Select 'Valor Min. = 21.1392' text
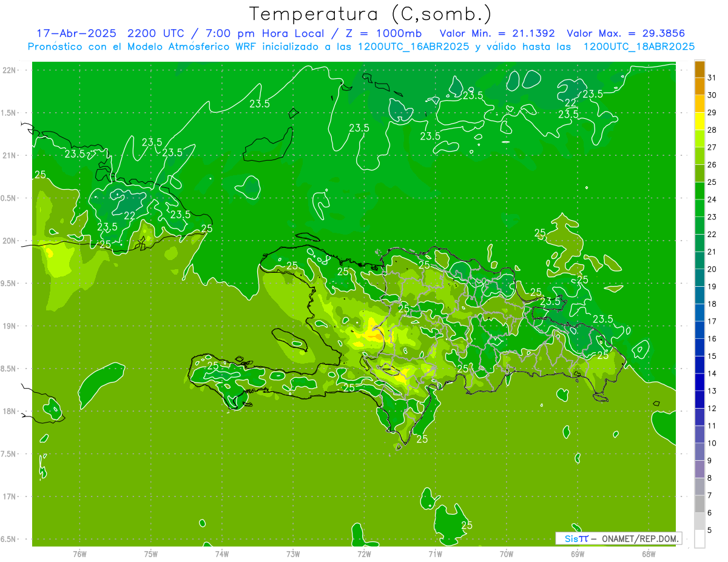 [x=499, y=33]
